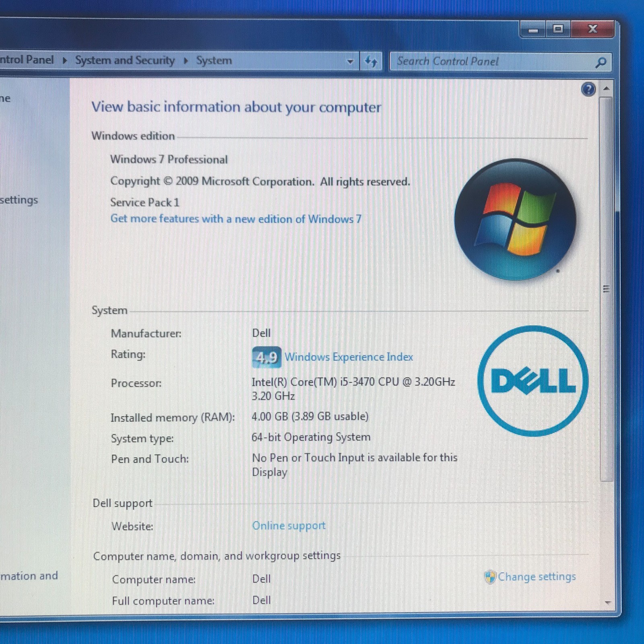The height and width of the screenshot is (644, 644).
Task: Go to the System and Security breadcrumb
Action: pyautogui.click(x=125, y=60)
